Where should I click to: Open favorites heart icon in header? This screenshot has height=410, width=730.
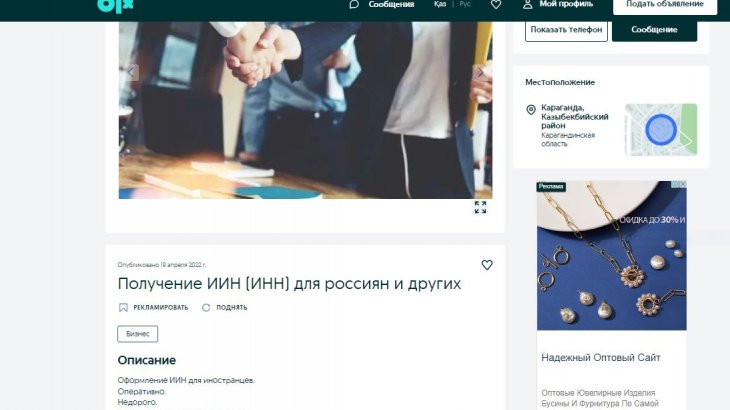point(496,5)
